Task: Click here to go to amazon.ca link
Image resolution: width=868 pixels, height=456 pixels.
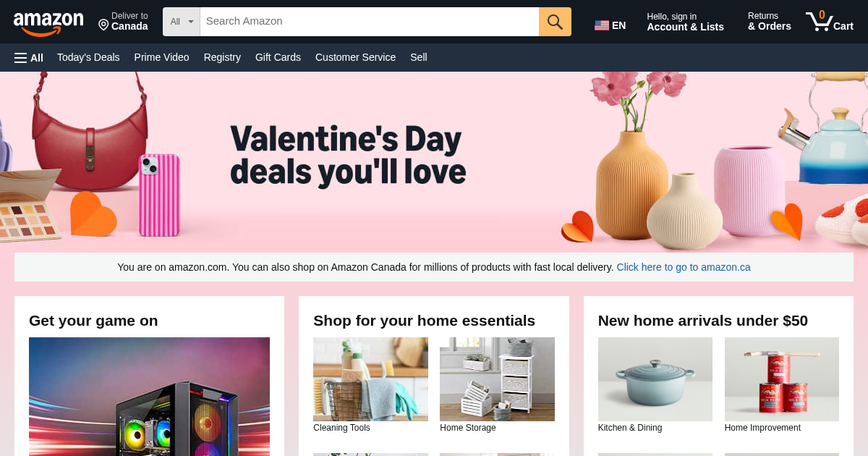Action: click(684, 267)
